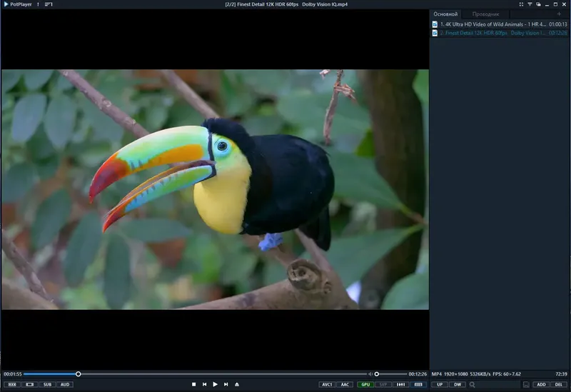Click the file icon of second playlist entry
The height and width of the screenshot is (392, 571).
(x=435, y=33)
